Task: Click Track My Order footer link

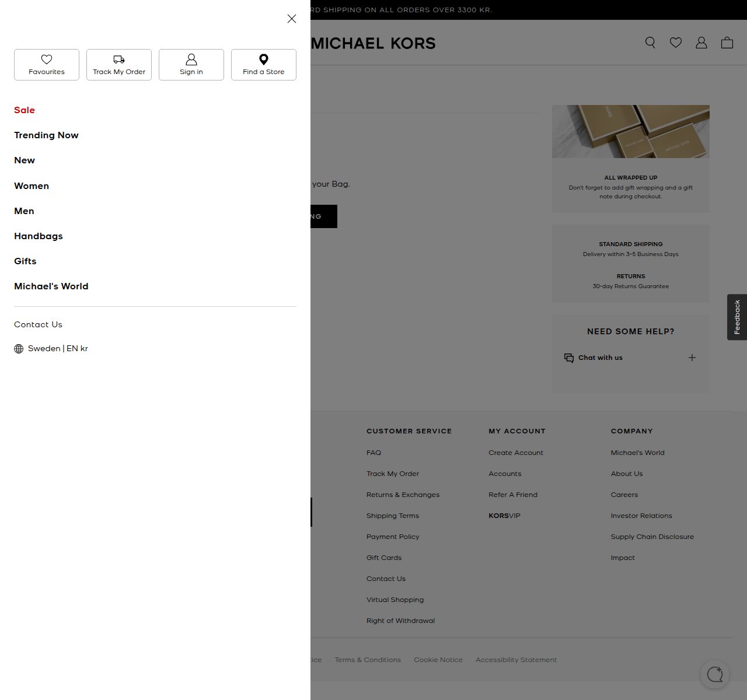Action: pos(393,474)
